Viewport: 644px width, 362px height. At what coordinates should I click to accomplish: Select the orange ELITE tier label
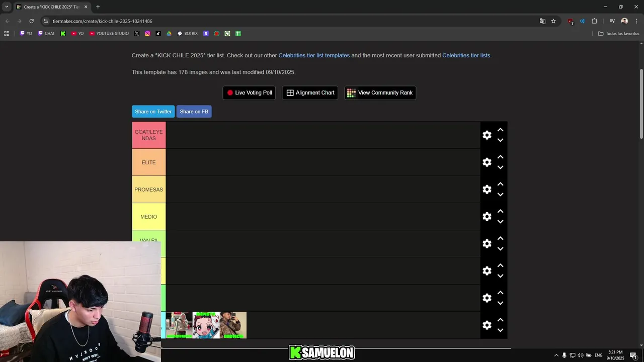point(149,162)
